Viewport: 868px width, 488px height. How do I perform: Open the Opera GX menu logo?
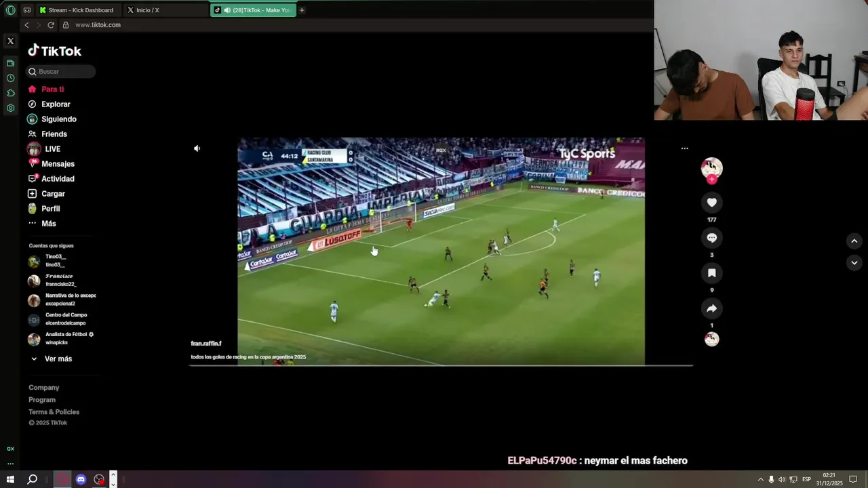(10, 10)
